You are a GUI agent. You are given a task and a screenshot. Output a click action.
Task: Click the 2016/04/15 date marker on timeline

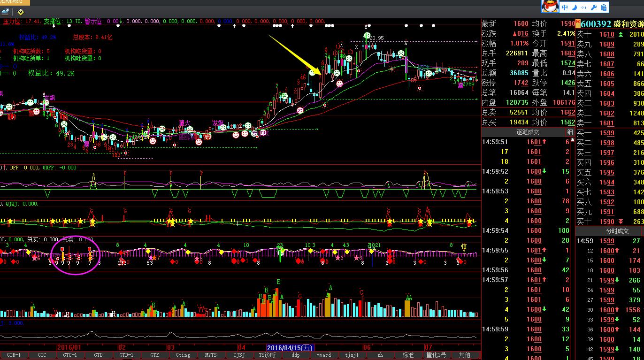pos(290,348)
